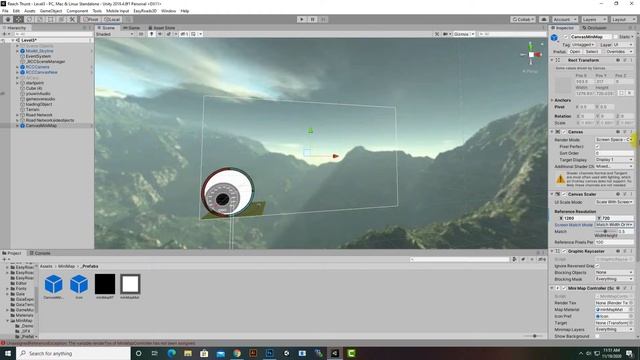Open Canvas component settings icon
The image size is (640, 360).
tap(625, 132)
